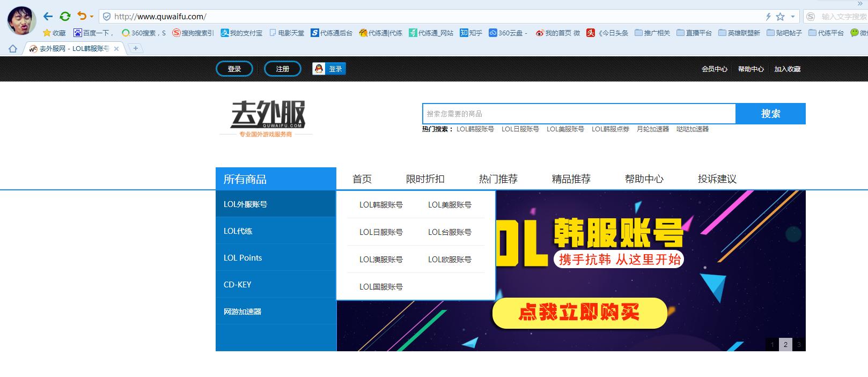Reload the page with the green refresh icon
This screenshot has height=377, width=868.
65,17
